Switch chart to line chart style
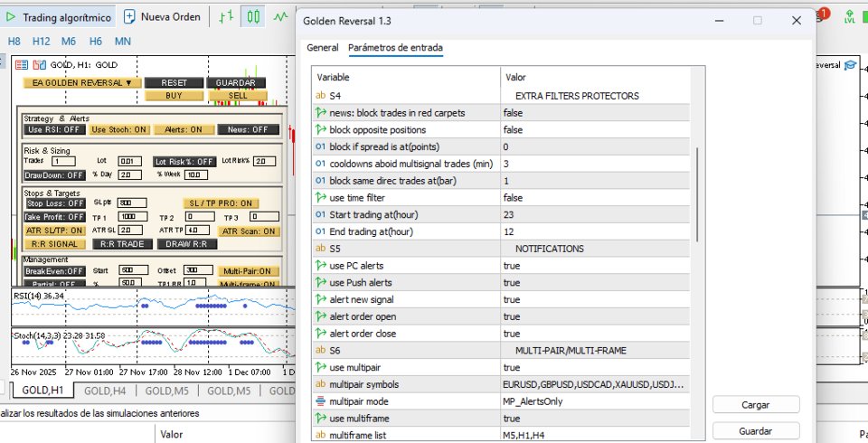Screen dimensions: 868x443 click(x=280, y=16)
